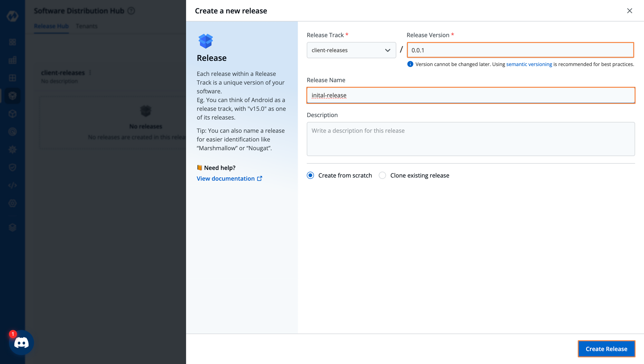Click the Release Hub tab
The width and height of the screenshot is (644, 364).
coord(51,26)
